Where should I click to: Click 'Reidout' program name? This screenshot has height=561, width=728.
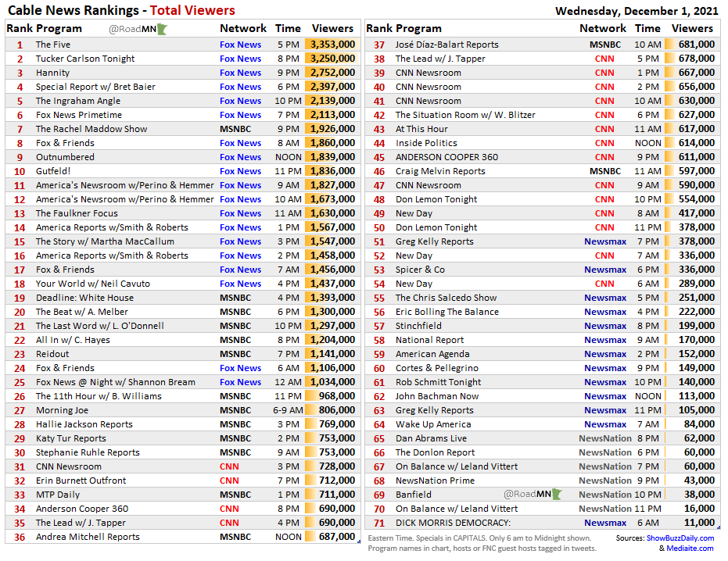(x=52, y=354)
